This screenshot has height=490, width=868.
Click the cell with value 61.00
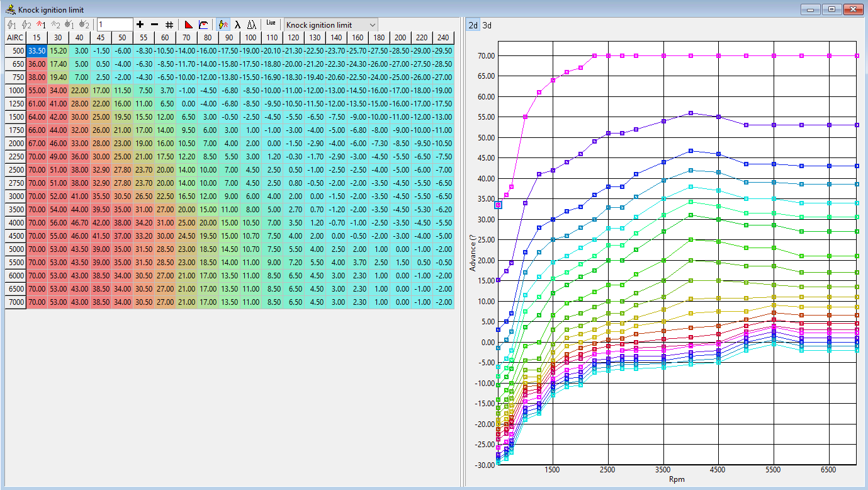click(37, 103)
